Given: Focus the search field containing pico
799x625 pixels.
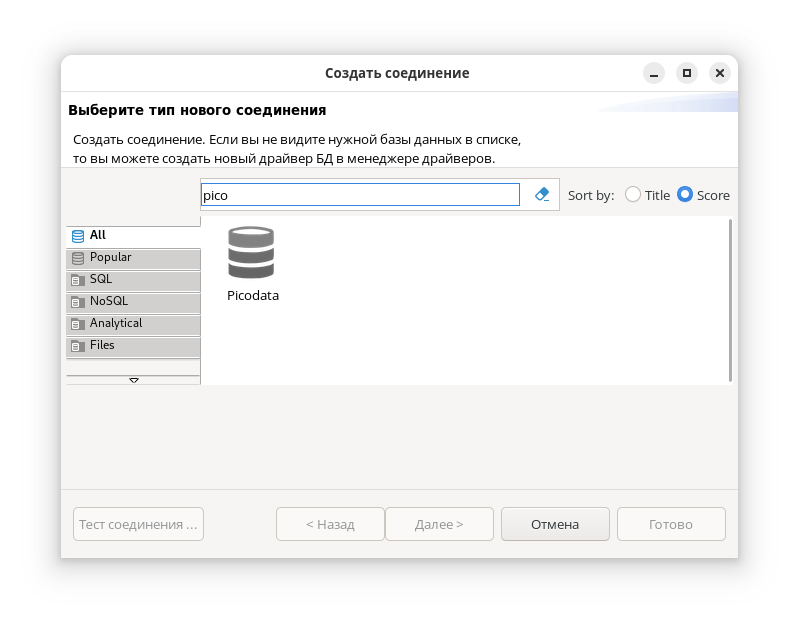Looking at the screenshot, I should [360, 195].
